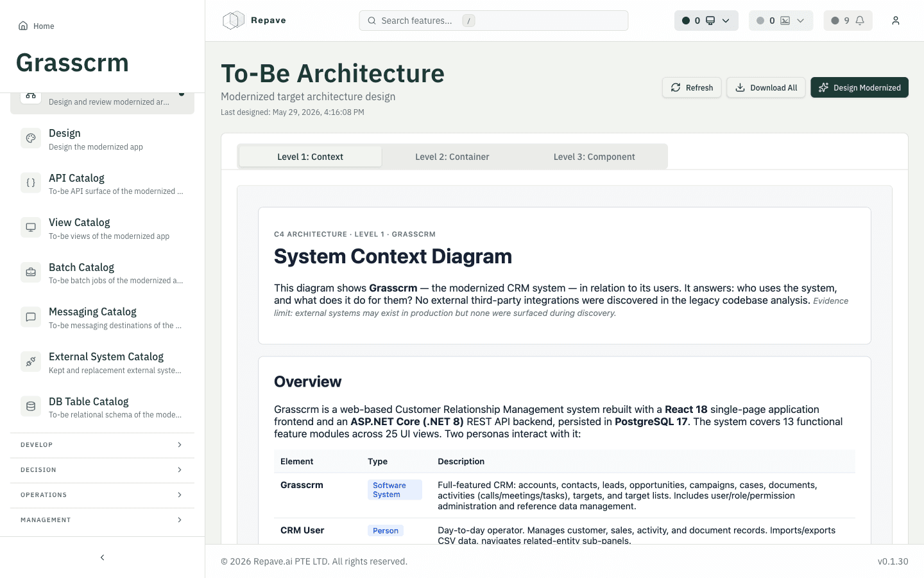The image size is (924, 578).
Task: Click the Person type badge
Action: (386, 530)
